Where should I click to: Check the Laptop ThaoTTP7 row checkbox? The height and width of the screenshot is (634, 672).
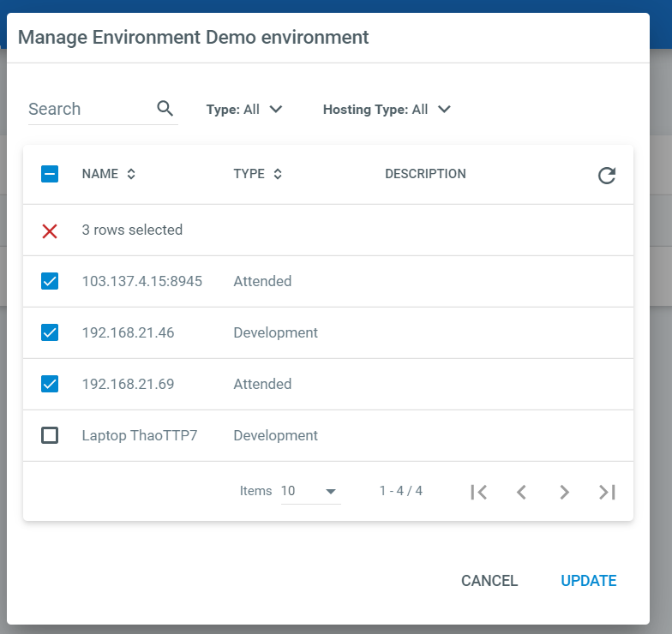50,435
